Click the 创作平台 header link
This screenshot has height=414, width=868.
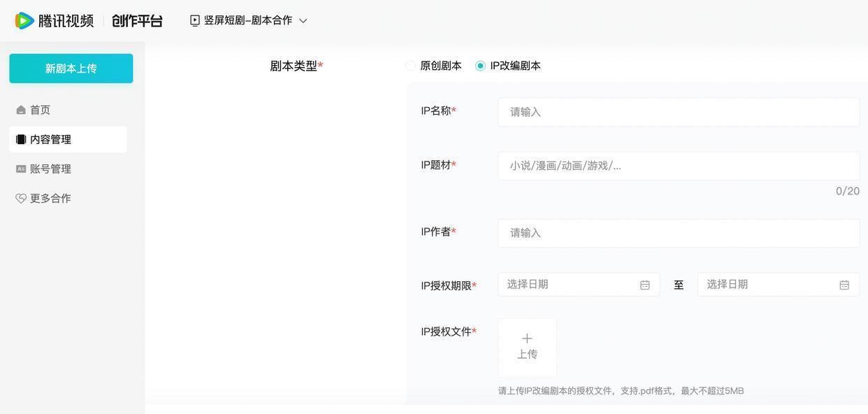pyautogui.click(x=137, y=21)
